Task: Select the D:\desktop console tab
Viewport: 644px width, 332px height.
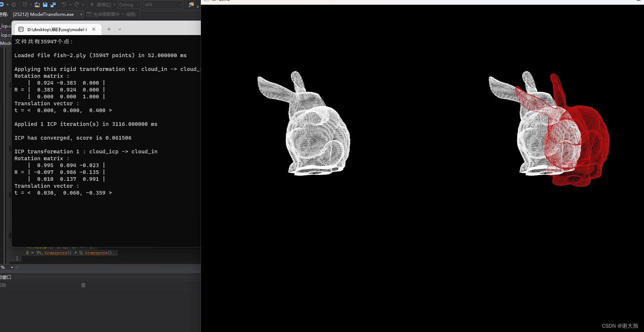Action: click(57, 29)
